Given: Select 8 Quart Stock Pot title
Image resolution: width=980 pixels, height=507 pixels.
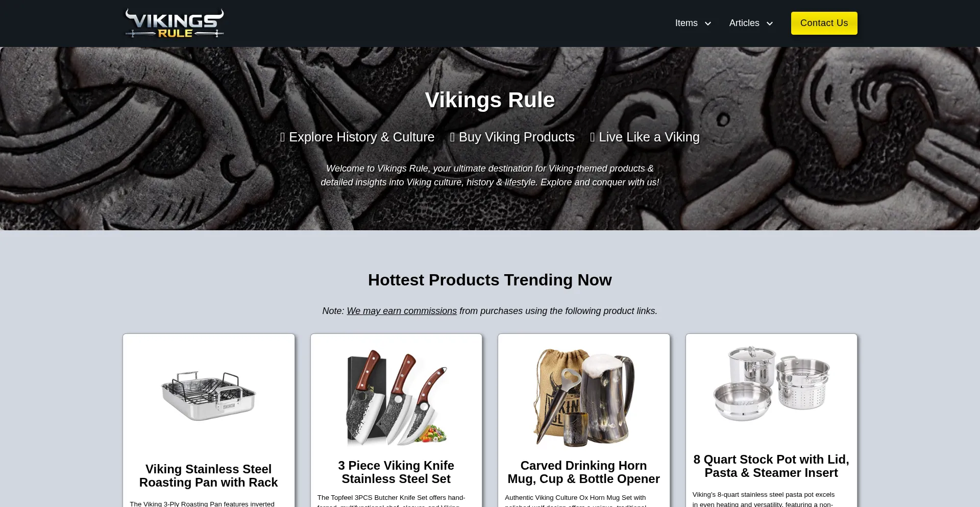Looking at the screenshot, I should pyautogui.click(x=771, y=466).
